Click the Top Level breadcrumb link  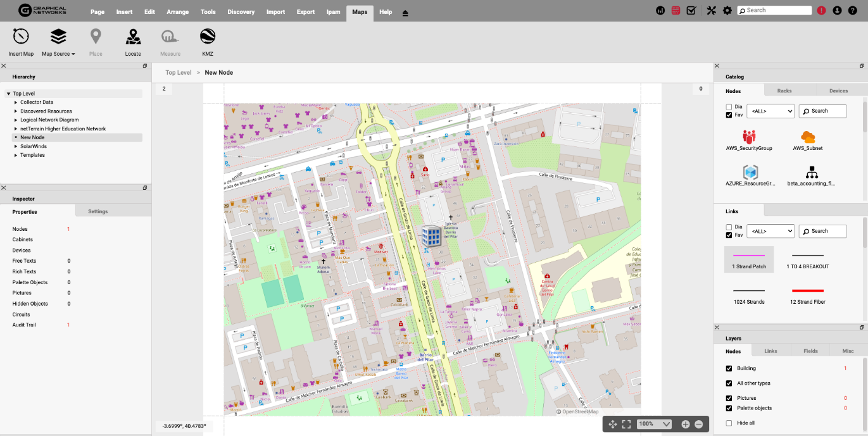point(179,73)
